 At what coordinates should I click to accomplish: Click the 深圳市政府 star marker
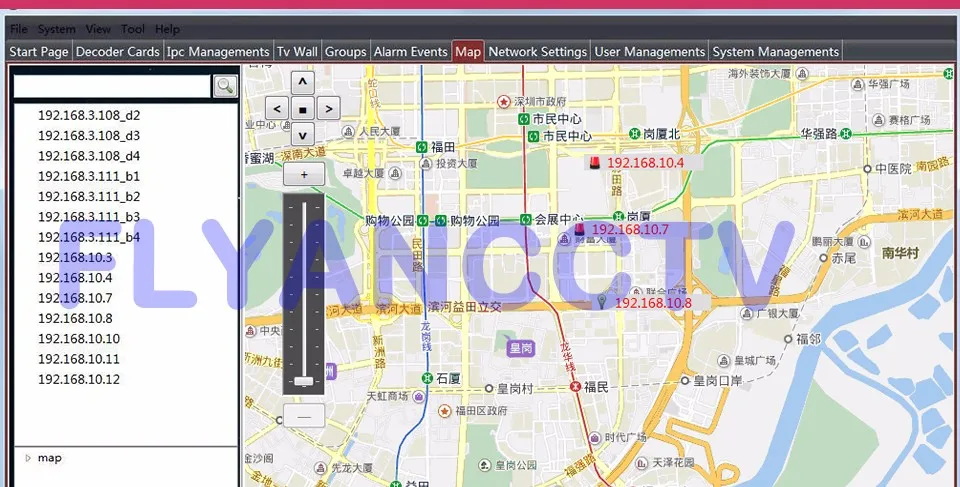coord(503,101)
